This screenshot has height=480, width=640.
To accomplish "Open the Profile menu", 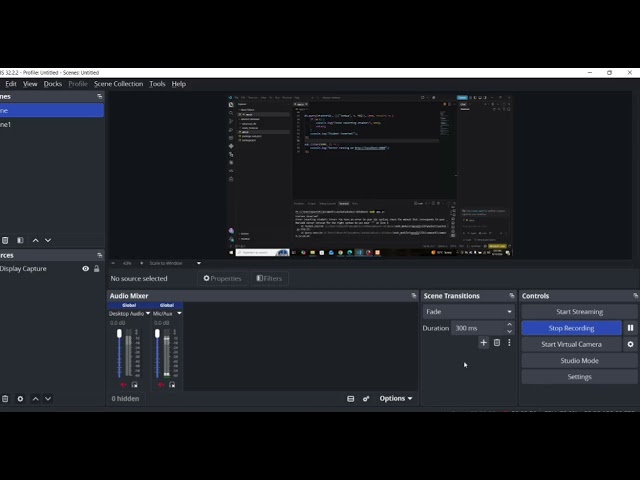I will [78, 84].
